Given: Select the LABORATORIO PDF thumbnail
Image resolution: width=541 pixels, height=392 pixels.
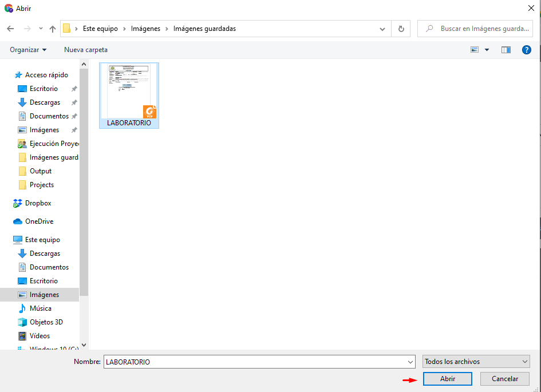Looking at the screenshot, I should pos(129,94).
